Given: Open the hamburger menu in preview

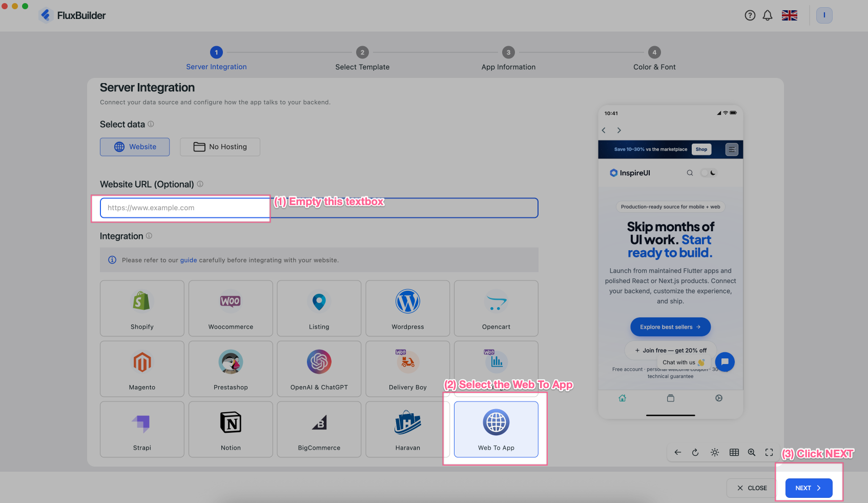Looking at the screenshot, I should pos(732,149).
